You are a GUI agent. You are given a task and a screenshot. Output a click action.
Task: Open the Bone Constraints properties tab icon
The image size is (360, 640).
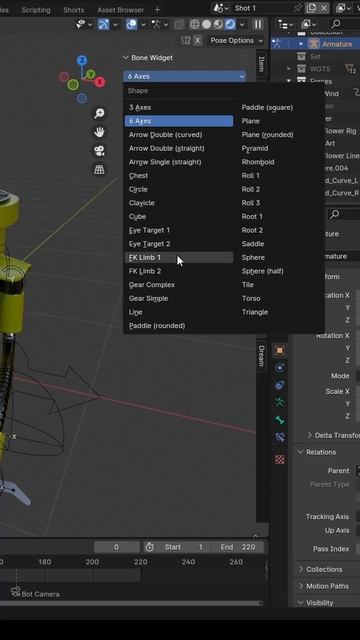point(280,437)
